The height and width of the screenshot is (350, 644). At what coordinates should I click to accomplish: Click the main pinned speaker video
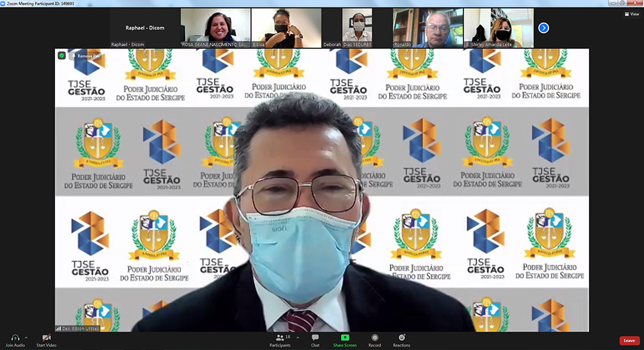[x=322, y=202]
